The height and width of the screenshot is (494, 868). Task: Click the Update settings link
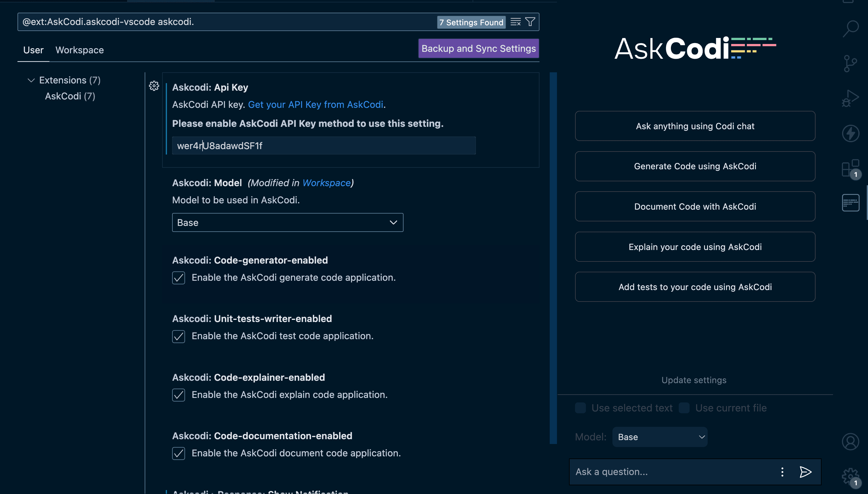pyautogui.click(x=694, y=380)
